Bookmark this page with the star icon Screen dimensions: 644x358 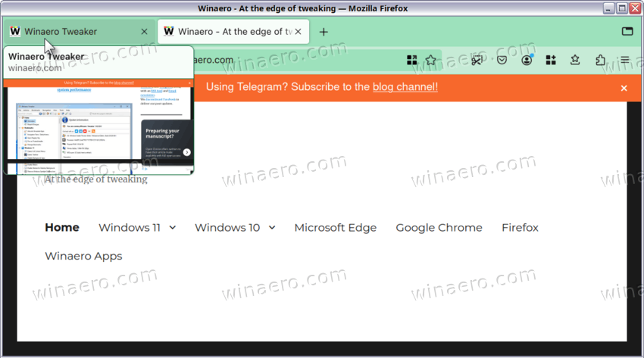430,61
